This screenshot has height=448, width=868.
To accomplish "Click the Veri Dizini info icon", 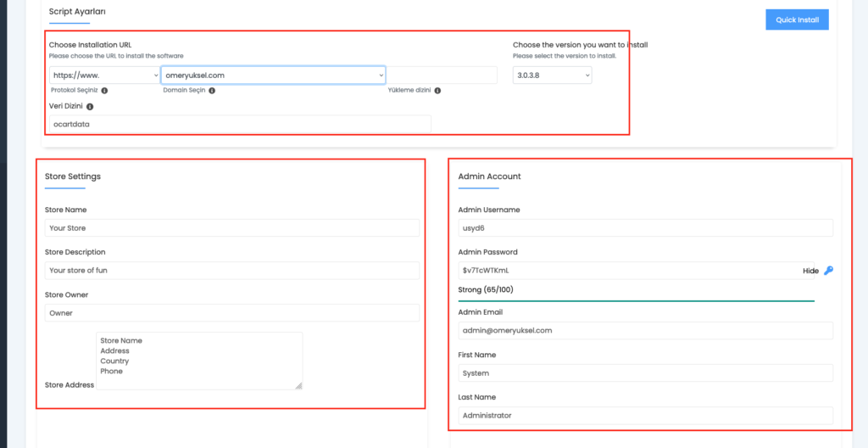I will (90, 106).
